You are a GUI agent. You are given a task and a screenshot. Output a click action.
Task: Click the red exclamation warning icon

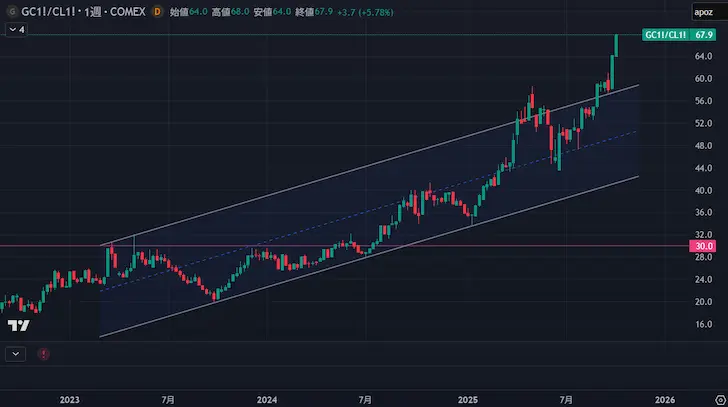(x=43, y=353)
